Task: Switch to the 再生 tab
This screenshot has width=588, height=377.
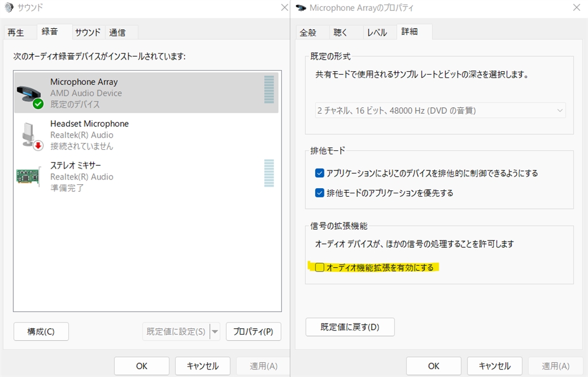Action: tap(16, 32)
